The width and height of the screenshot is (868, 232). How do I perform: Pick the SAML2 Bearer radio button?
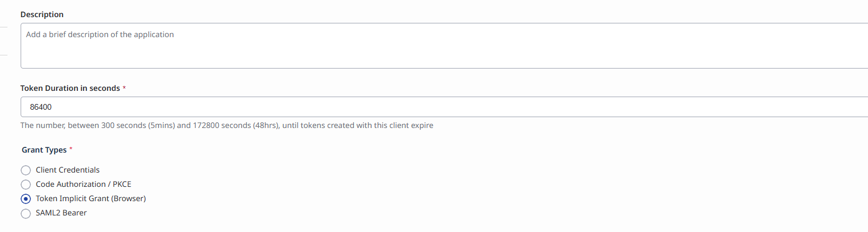point(25,213)
